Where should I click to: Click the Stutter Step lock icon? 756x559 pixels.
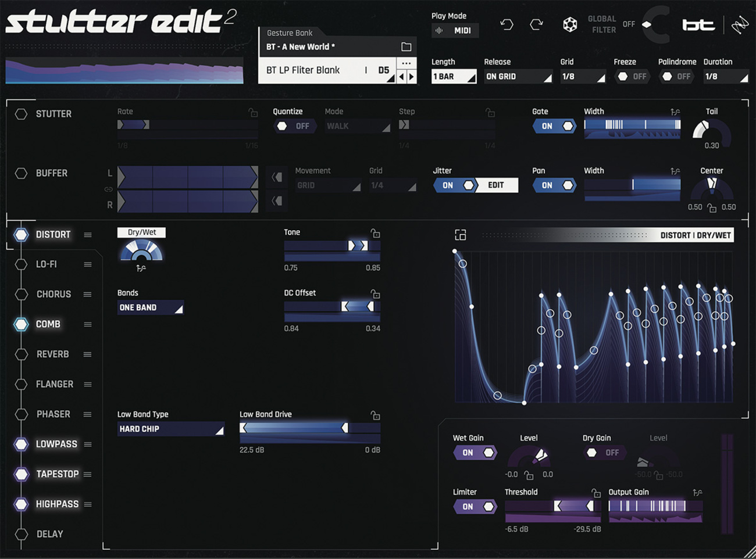point(490,112)
